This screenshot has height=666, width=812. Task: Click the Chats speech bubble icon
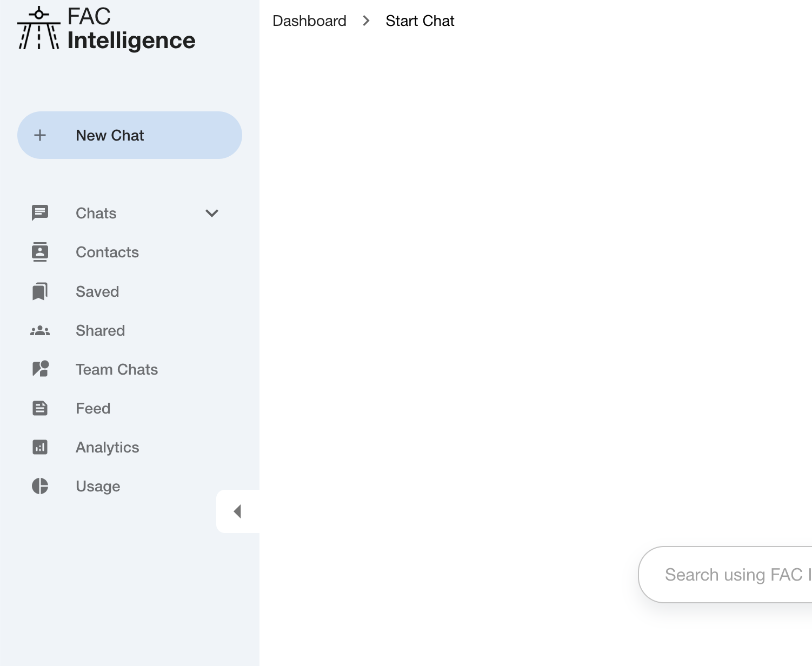click(40, 213)
